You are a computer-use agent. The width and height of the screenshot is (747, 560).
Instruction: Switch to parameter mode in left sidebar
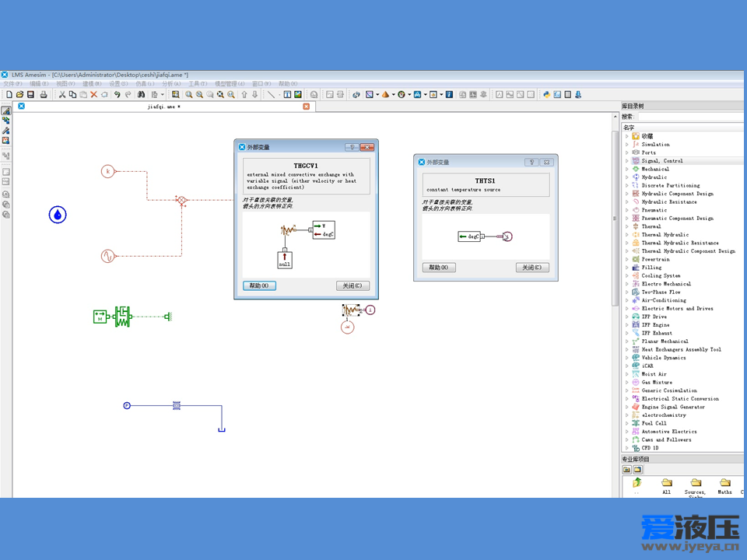click(5, 131)
